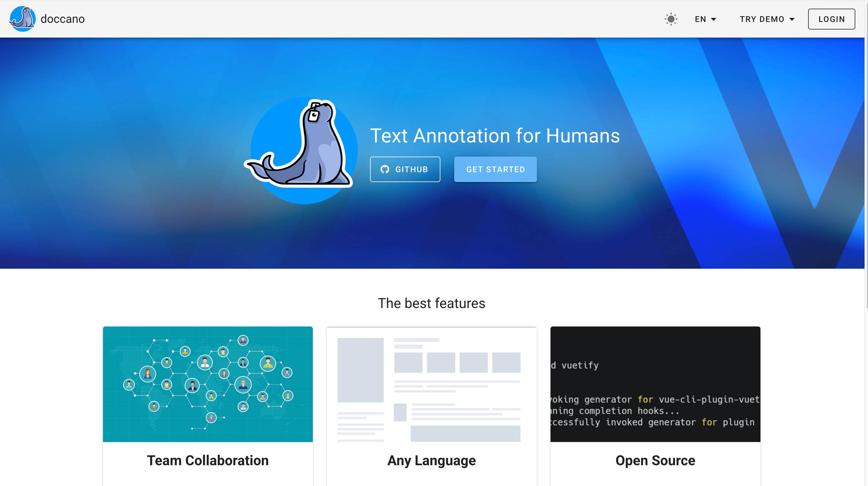The width and height of the screenshot is (868, 486).
Task: Click the 'Text Annotation for Humans' headline
Action: (495, 136)
